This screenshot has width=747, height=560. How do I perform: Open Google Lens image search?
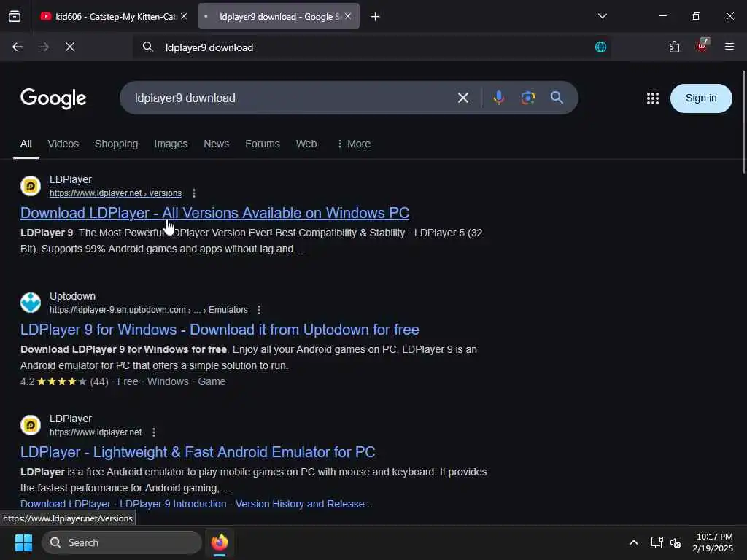tap(528, 98)
